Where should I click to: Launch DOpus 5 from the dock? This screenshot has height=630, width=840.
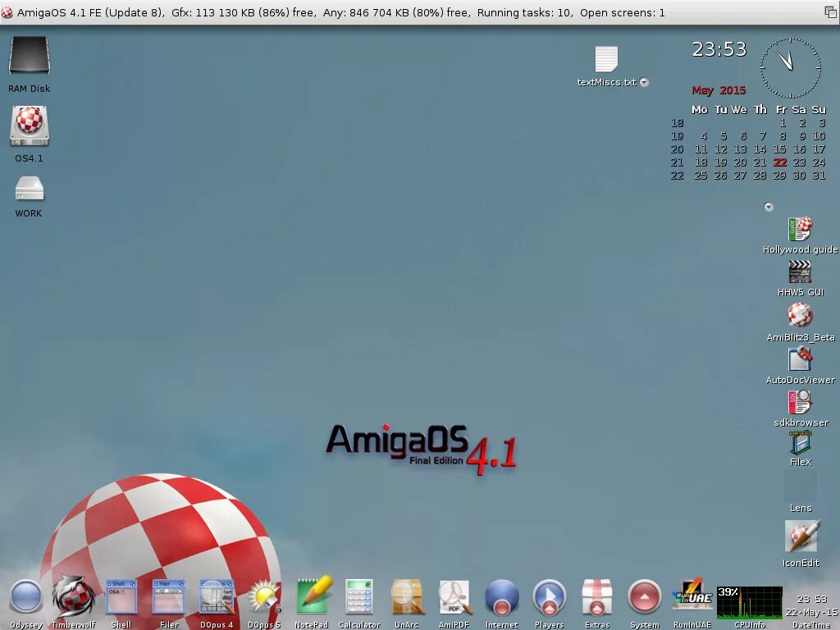pos(264,597)
